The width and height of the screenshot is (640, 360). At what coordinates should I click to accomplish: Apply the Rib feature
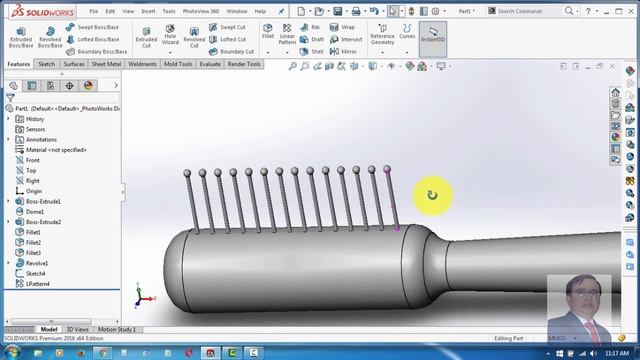click(x=310, y=27)
